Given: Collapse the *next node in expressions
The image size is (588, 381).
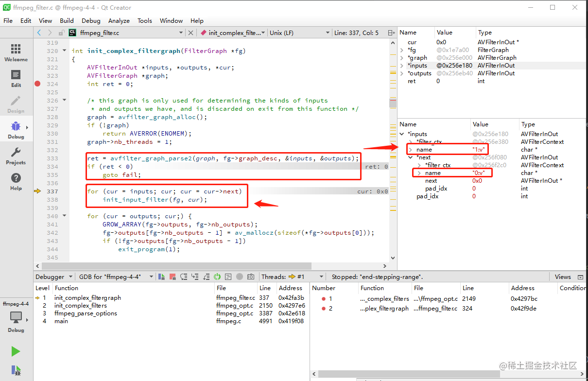Looking at the screenshot, I should [411, 157].
